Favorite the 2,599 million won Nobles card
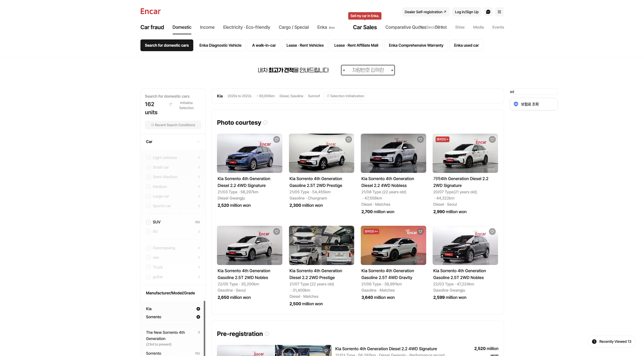 coord(492,232)
